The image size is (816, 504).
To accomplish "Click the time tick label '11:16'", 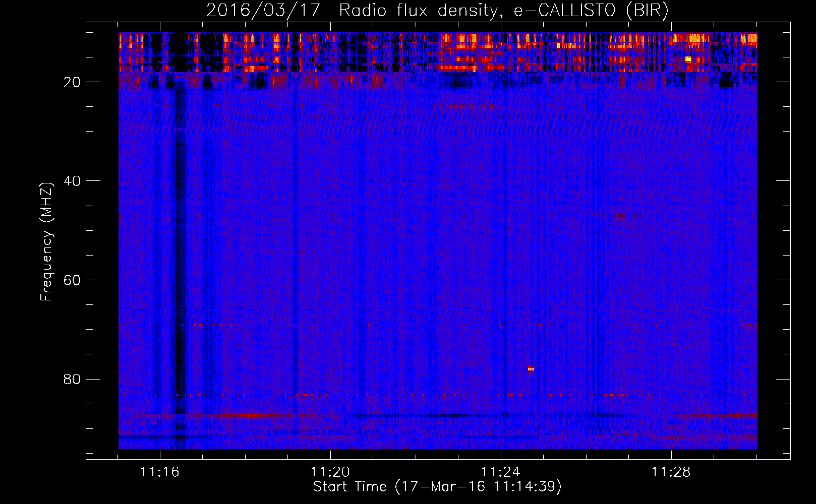I will (x=160, y=472).
